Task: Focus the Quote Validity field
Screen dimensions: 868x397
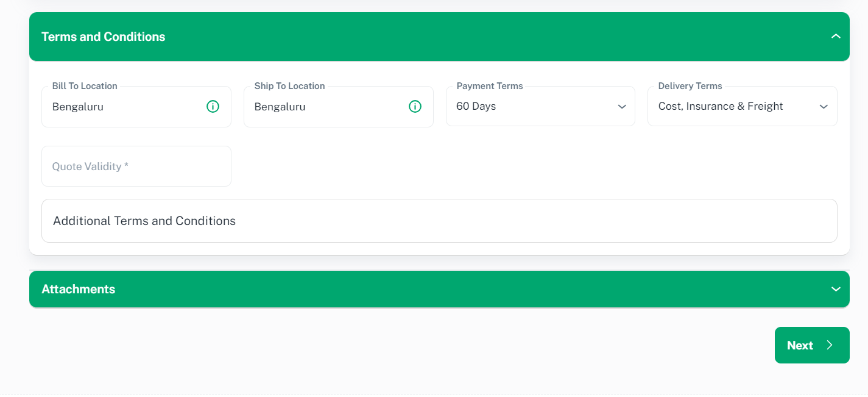Action: click(x=136, y=166)
